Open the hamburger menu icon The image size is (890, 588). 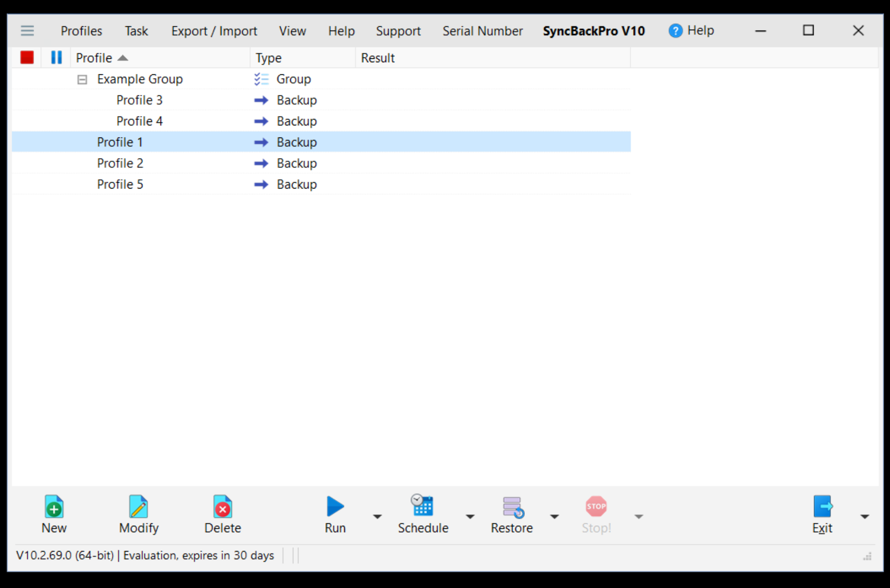click(x=27, y=31)
